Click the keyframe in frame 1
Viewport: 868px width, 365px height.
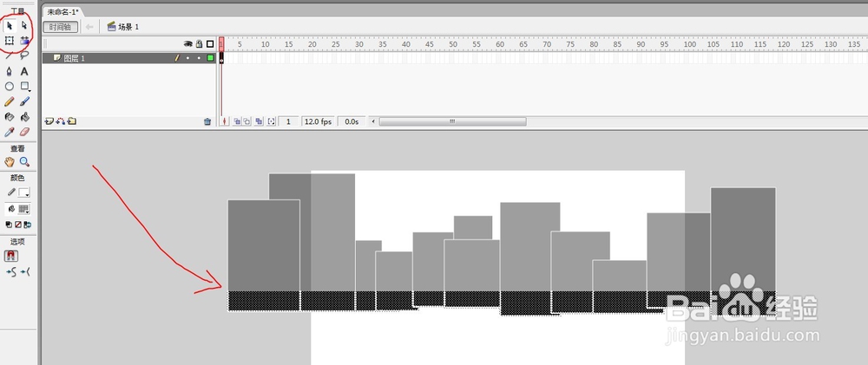click(x=221, y=57)
